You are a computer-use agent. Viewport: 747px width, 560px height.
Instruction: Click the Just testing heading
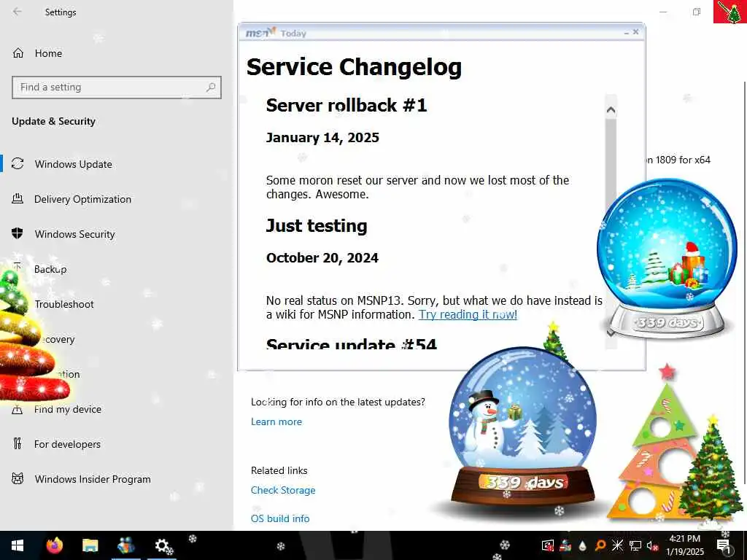[x=317, y=226]
